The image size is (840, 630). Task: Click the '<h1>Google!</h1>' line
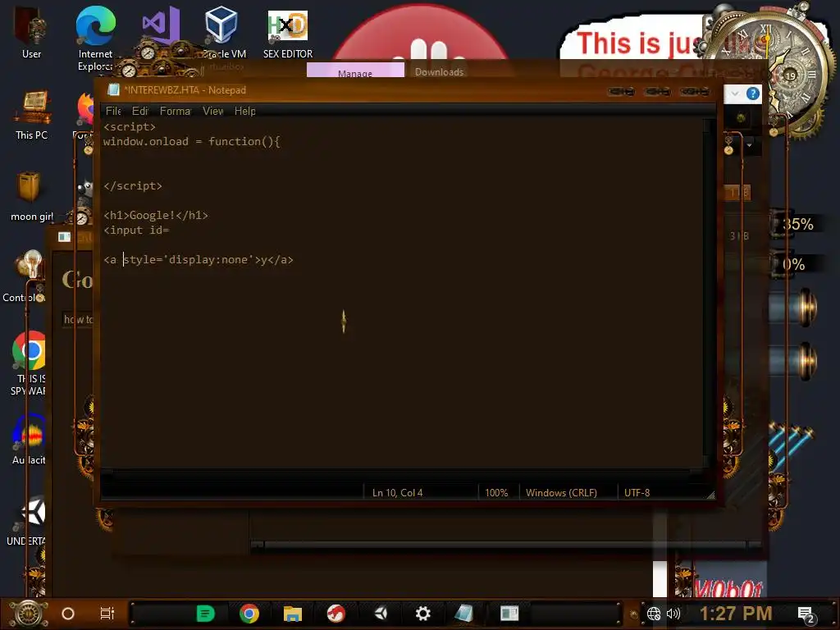tap(156, 216)
